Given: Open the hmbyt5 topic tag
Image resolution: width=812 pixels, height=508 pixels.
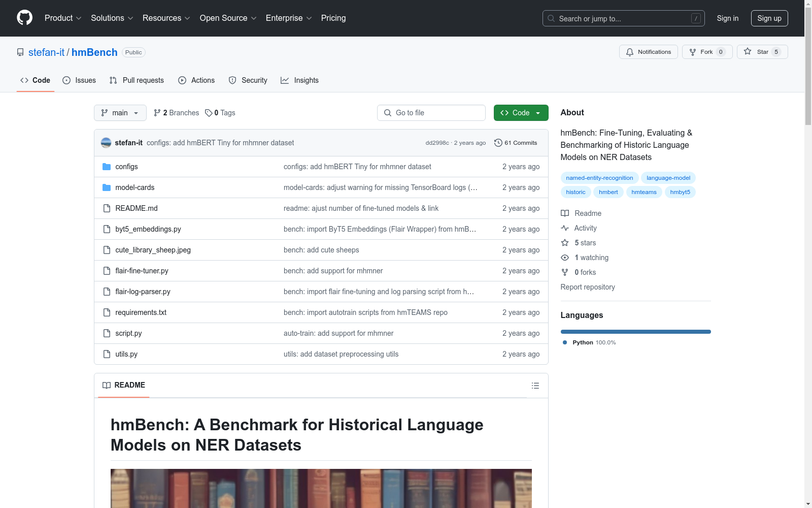Looking at the screenshot, I should tap(680, 192).
